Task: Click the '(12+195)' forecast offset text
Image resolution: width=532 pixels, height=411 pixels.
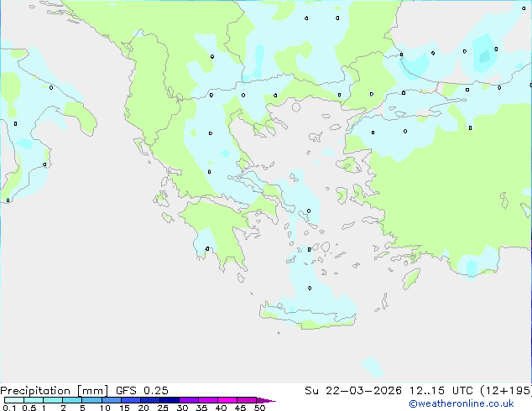Action: pos(505,391)
